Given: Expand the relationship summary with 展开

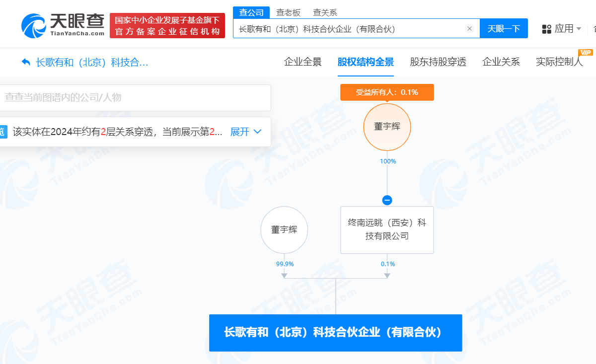Looking at the screenshot, I should click(245, 132).
